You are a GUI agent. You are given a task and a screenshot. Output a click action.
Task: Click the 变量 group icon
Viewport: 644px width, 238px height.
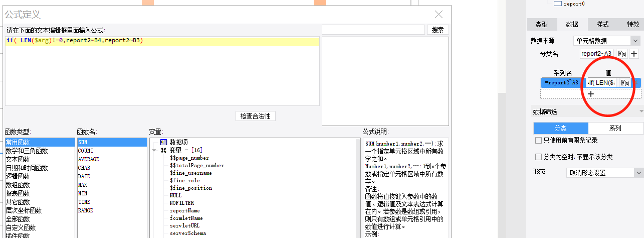163,150
